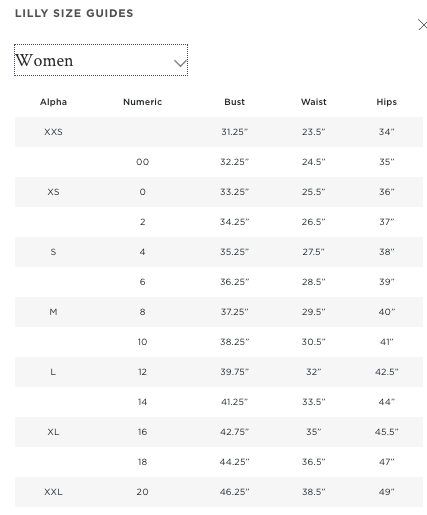This screenshot has height=515, width=427.
Task: Click the Lilly Size Guides heading
Action: point(74,13)
